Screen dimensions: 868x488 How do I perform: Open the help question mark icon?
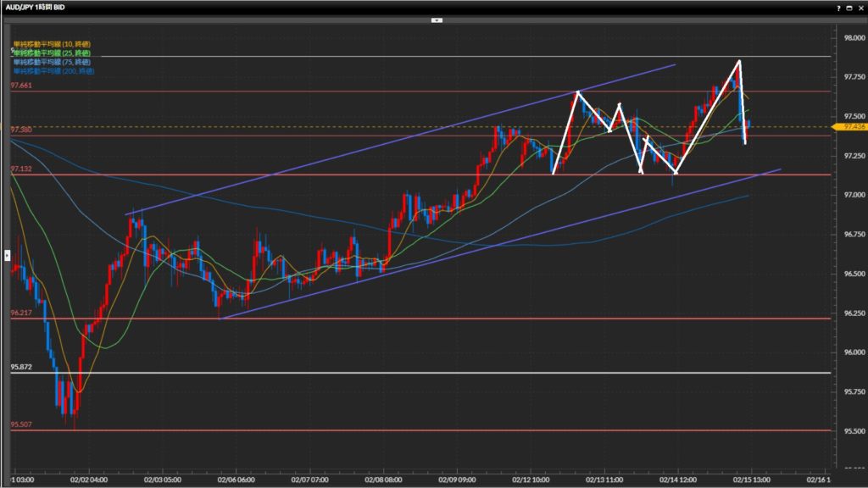tap(839, 7)
